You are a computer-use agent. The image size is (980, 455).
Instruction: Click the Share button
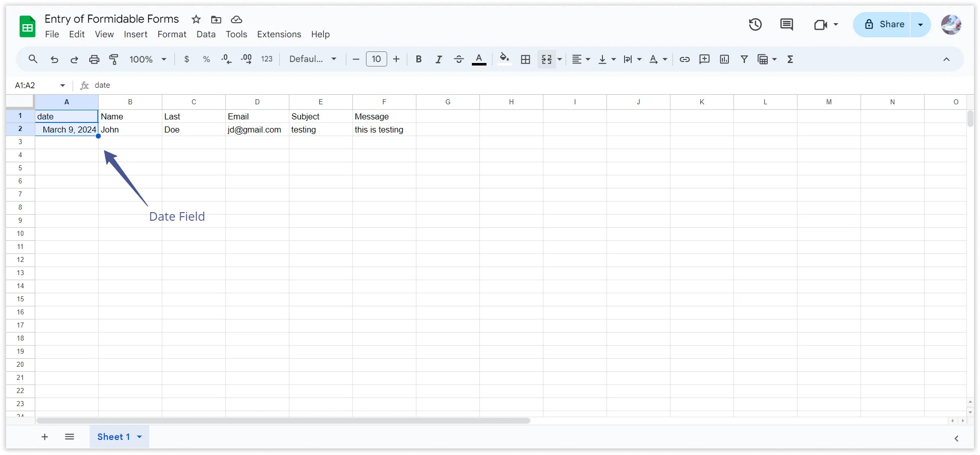coord(884,25)
